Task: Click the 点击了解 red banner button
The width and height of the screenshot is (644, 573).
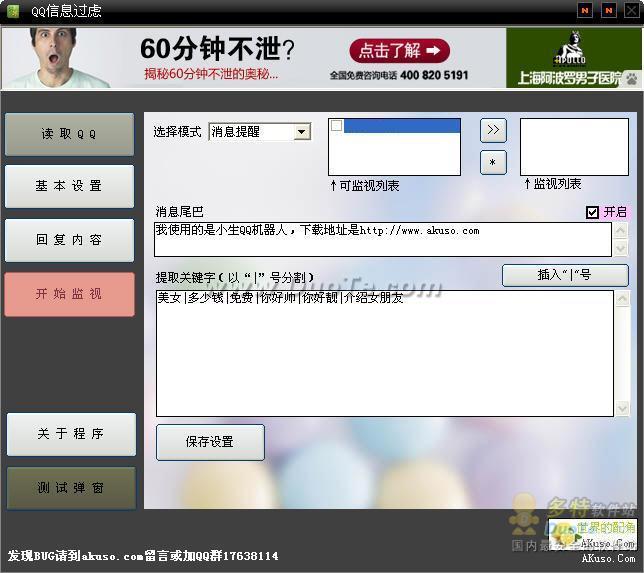Action: (400, 51)
